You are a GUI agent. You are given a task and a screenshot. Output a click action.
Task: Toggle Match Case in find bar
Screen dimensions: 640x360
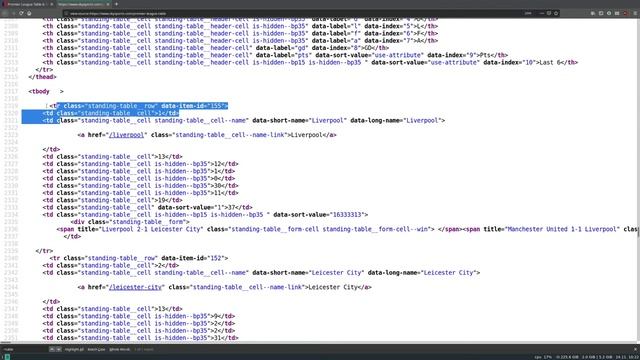click(96, 349)
